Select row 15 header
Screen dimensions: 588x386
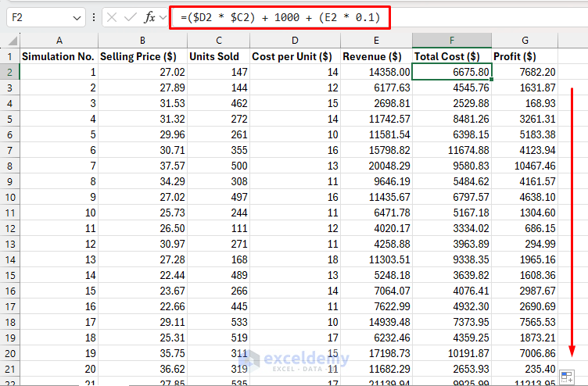[9, 276]
